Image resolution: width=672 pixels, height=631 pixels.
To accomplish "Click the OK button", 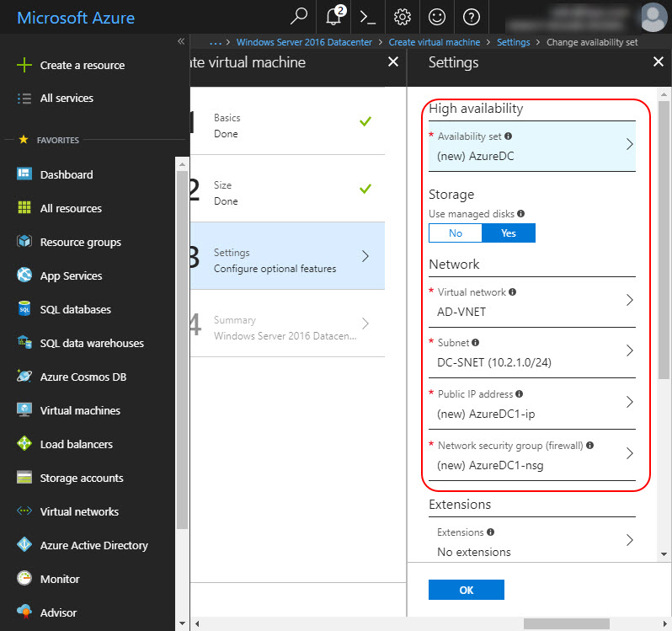I will (467, 590).
